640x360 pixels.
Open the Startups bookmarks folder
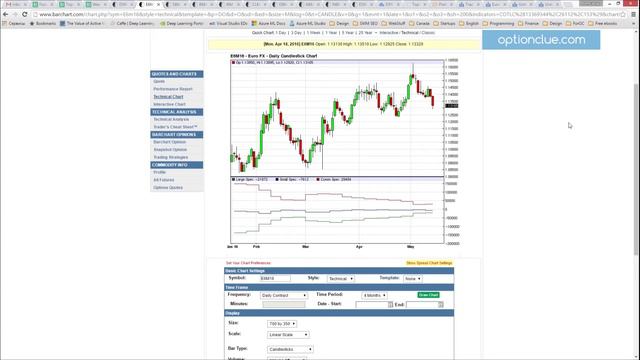point(444,24)
